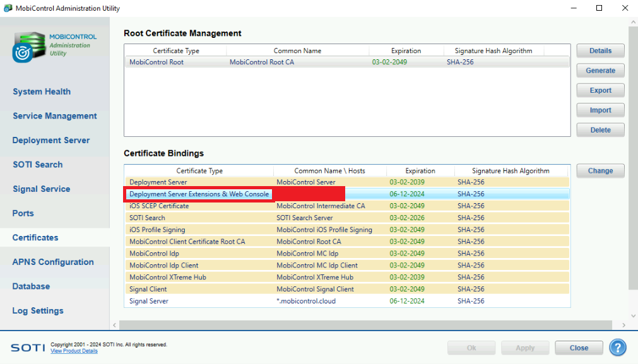The height and width of the screenshot is (364, 638).
Task: Click the vertical scrollbar up arrow
Action: coord(633,23)
